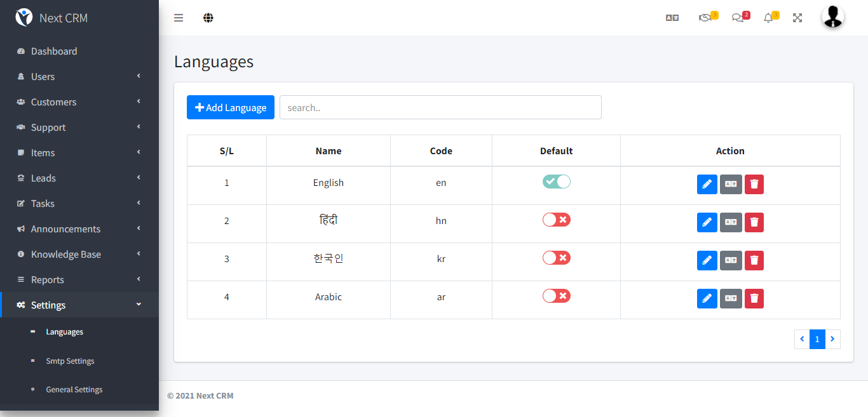Toggle fullscreen with the expand icon
Screen dimensions: 868x417
click(x=797, y=18)
